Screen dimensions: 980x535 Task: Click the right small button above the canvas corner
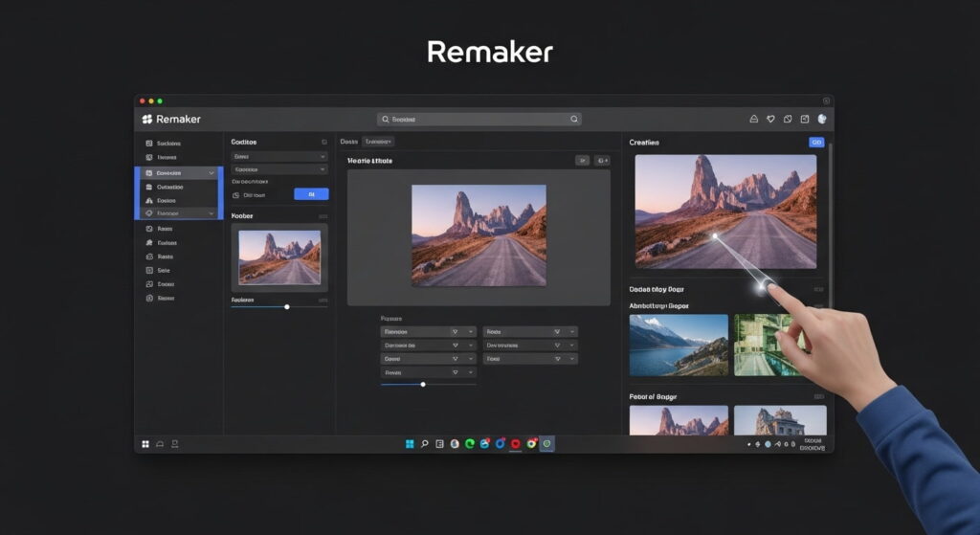click(x=602, y=161)
